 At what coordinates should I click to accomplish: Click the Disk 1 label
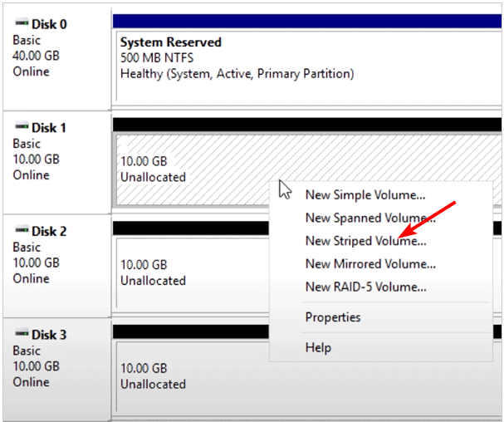(48, 128)
